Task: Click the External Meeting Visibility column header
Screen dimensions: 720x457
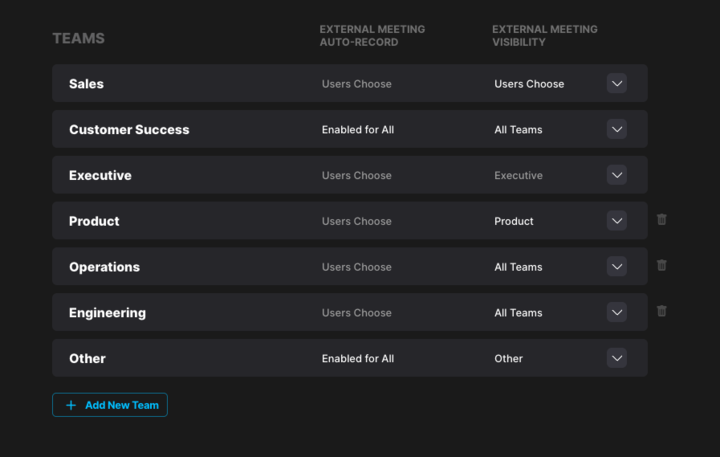Action: (x=545, y=36)
